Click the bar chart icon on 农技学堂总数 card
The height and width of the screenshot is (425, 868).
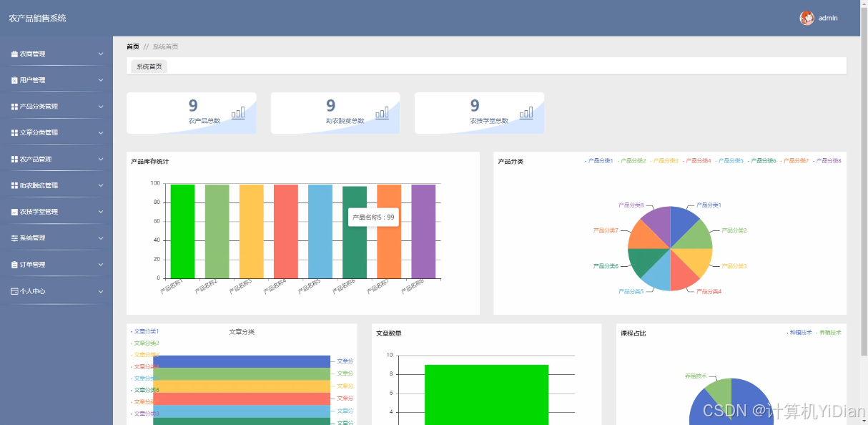tap(526, 112)
